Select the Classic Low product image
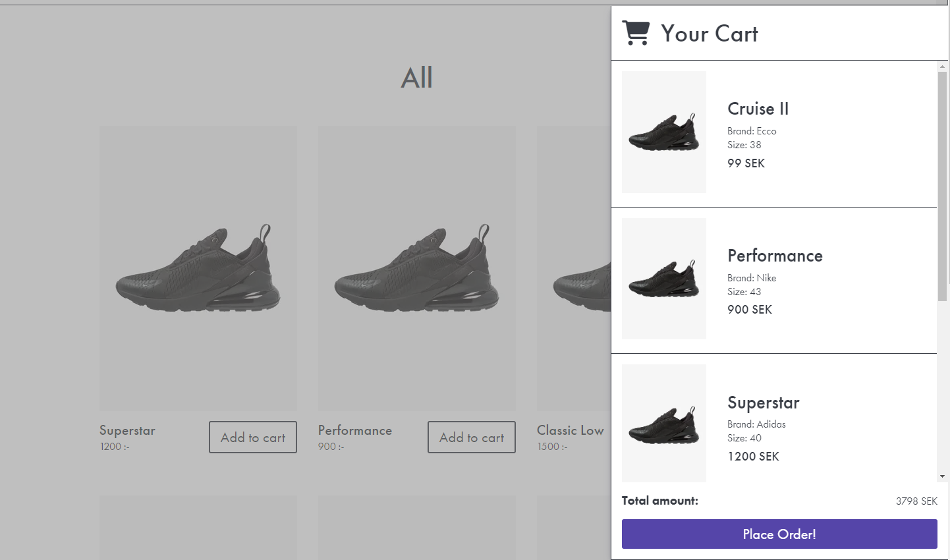The width and height of the screenshot is (950, 560). [x=574, y=268]
